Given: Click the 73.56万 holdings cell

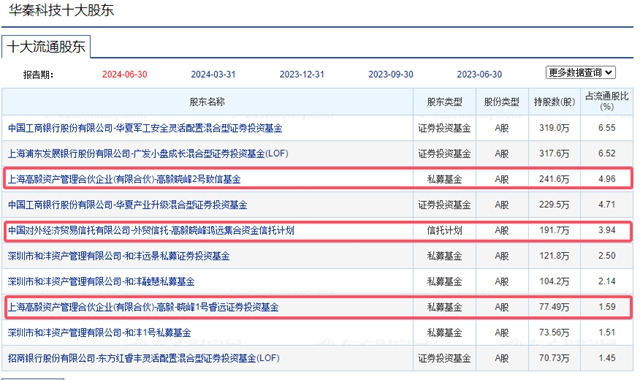Looking at the screenshot, I should point(554,333).
